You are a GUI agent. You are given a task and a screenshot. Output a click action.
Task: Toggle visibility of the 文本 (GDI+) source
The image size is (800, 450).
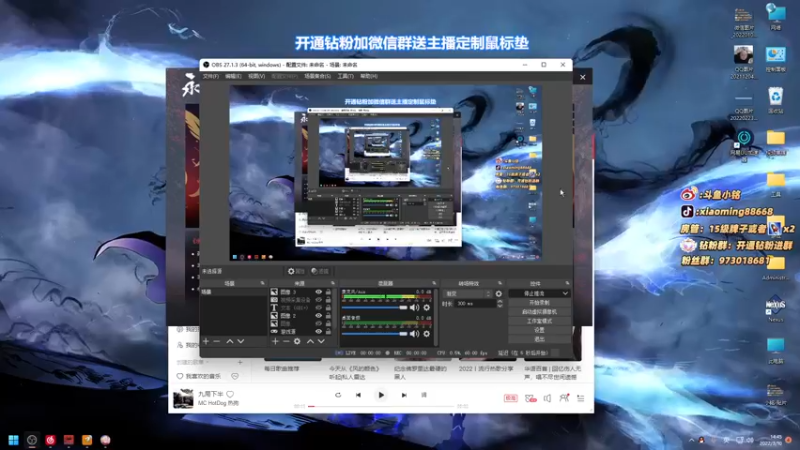[318, 308]
